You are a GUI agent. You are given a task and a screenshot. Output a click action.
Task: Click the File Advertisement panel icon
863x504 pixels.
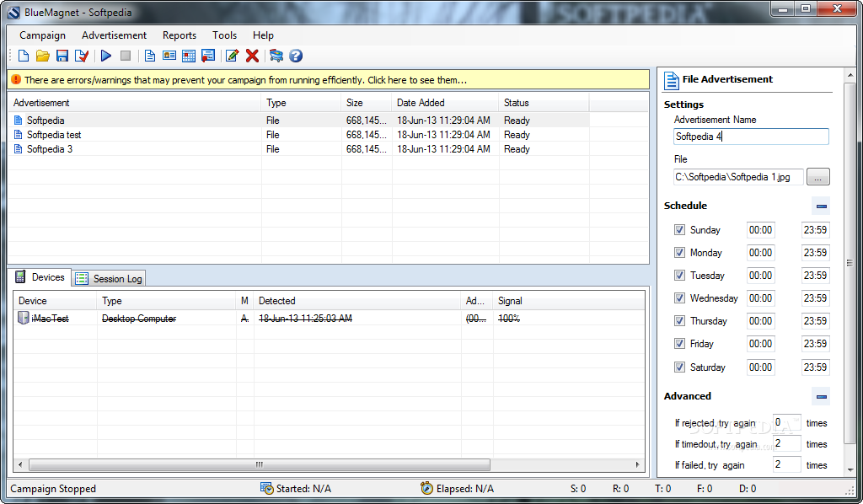(672, 80)
